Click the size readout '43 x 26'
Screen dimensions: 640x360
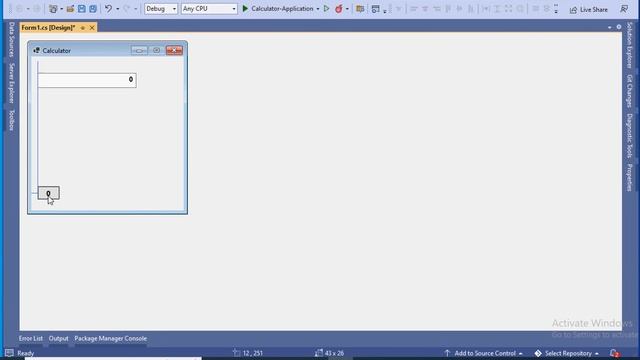point(330,353)
